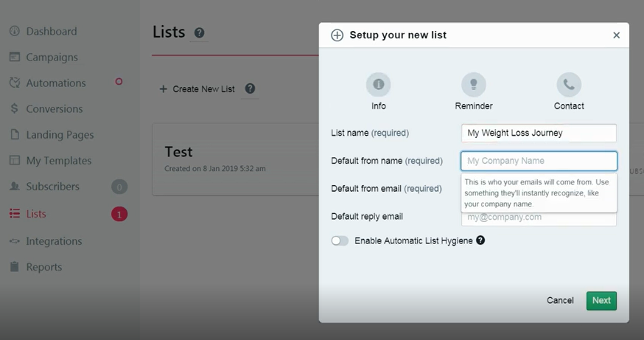The image size is (644, 340).
Task: Click help icon beside Lists heading
Action: pyautogui.click(x=199, y=32)
